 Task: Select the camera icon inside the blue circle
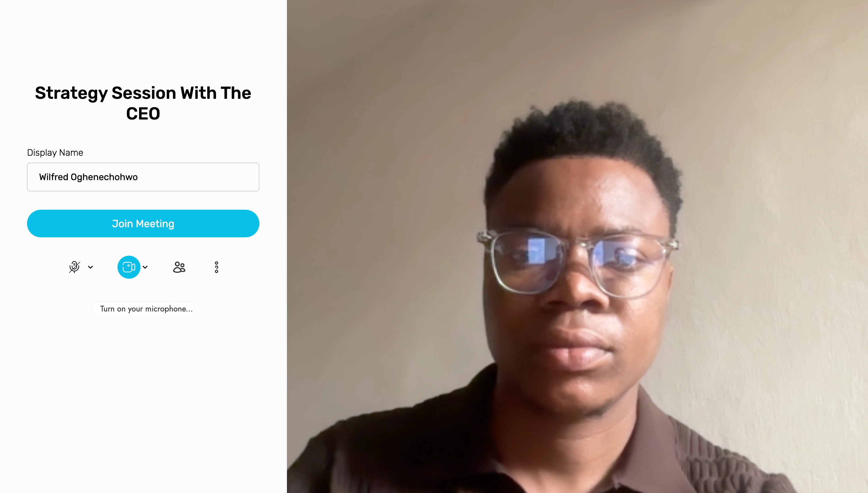pyautogui.click(x=129, y=267)
